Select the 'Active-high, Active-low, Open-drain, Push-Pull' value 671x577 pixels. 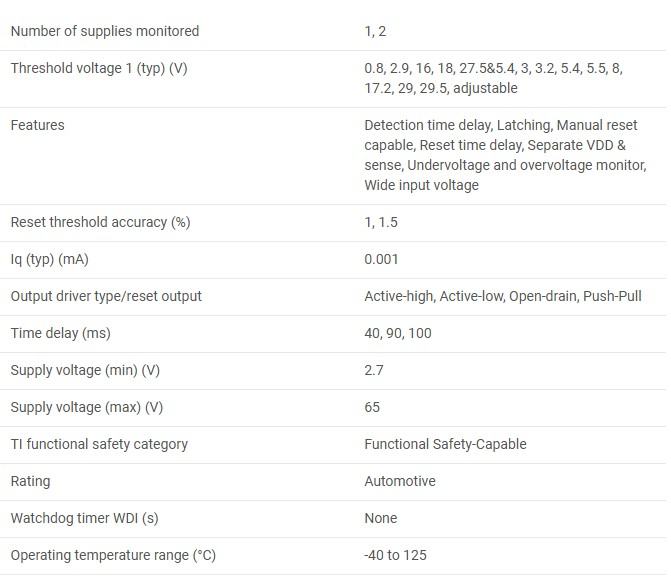(503, 296)
